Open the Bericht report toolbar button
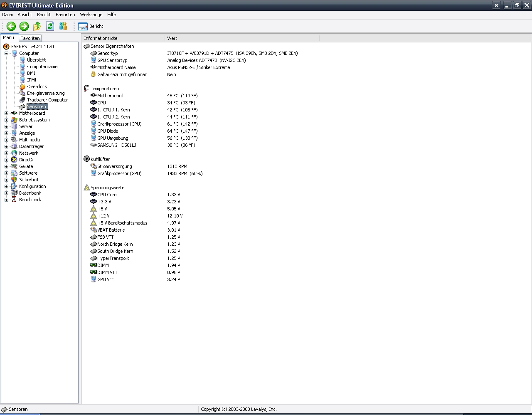The height and width of the screenshot is (415, 532). click(x=91, y=26)
